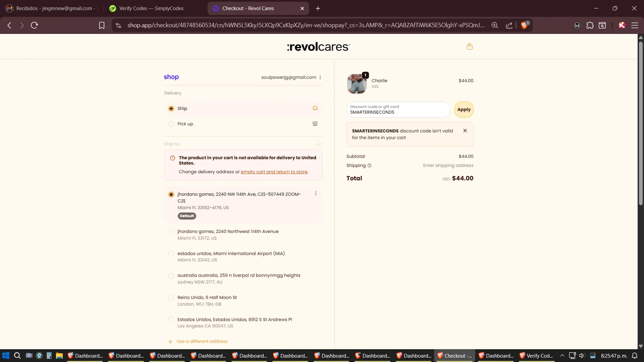Screen dimensions: 644x362
Task: Click the discount code input field
Action: pos(398,109)
